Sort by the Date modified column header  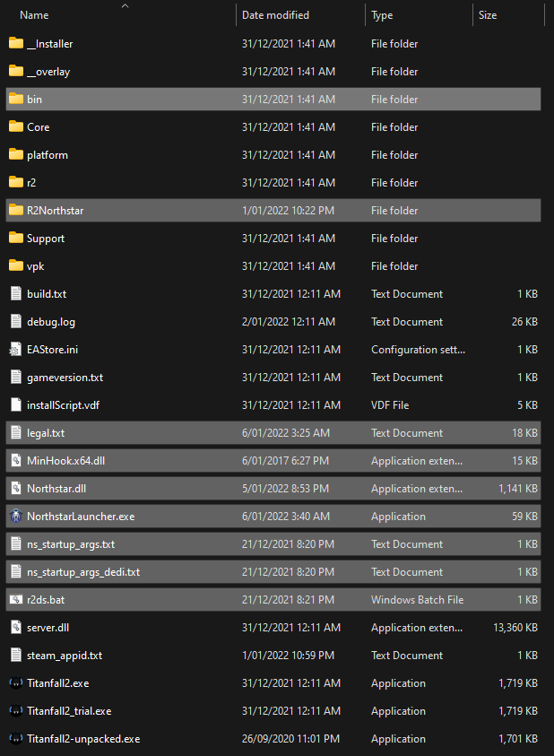point(275,15)
